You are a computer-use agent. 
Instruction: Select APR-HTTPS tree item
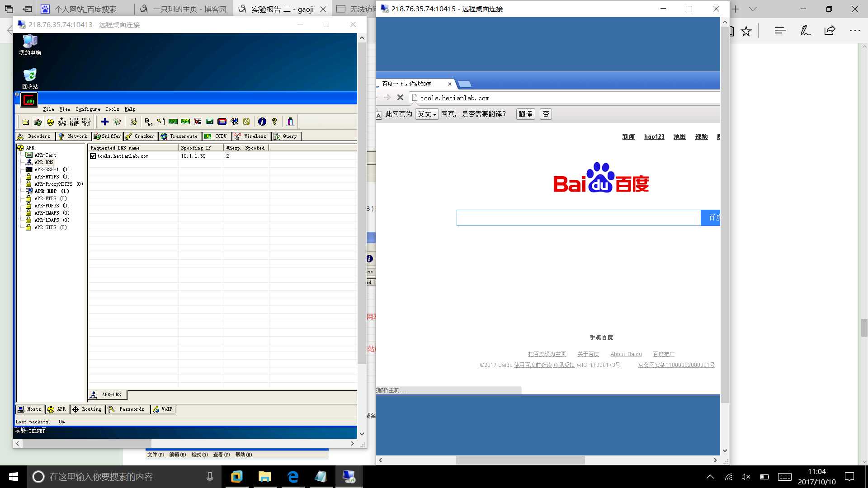click(x=47, y=177)
